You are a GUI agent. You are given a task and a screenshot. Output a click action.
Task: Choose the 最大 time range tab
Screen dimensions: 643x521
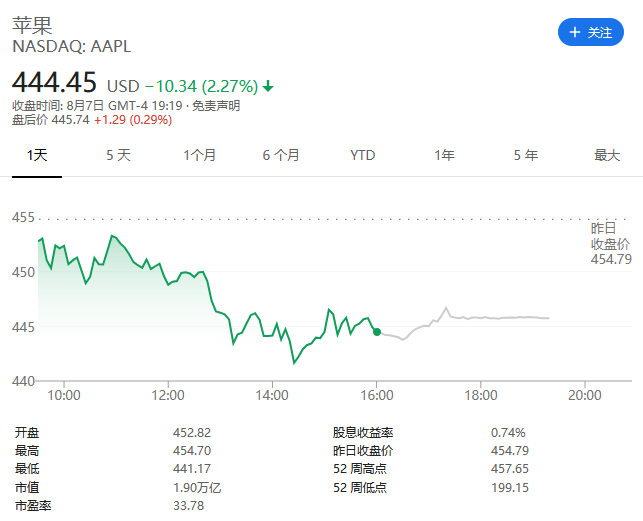tap(607, 155)
